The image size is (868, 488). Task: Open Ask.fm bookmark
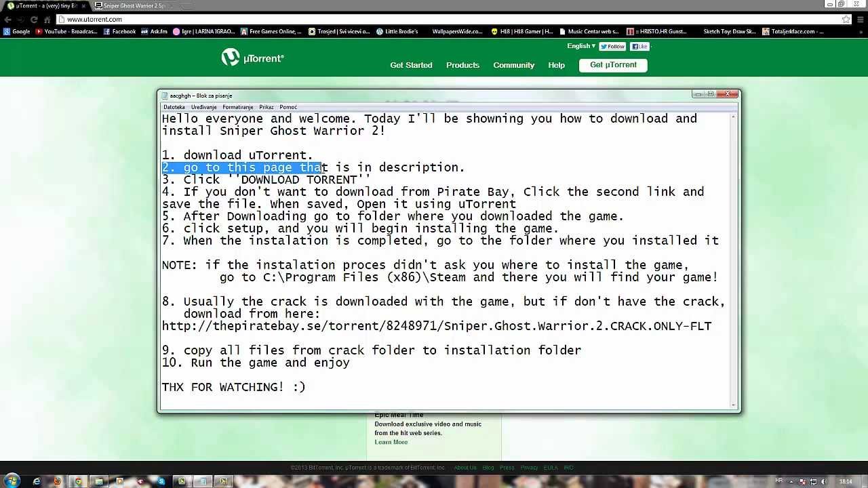[x=154, y=31]
